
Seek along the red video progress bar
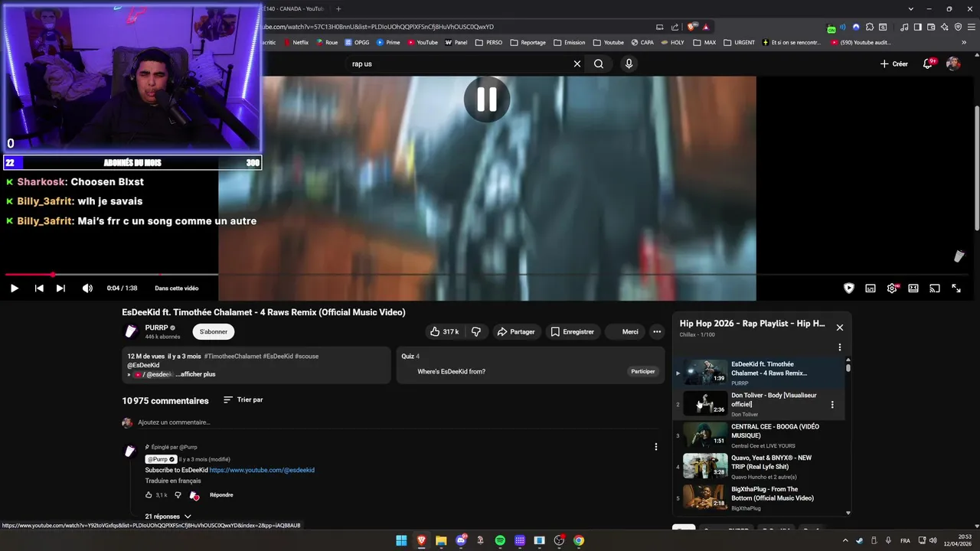pos(28,275)
